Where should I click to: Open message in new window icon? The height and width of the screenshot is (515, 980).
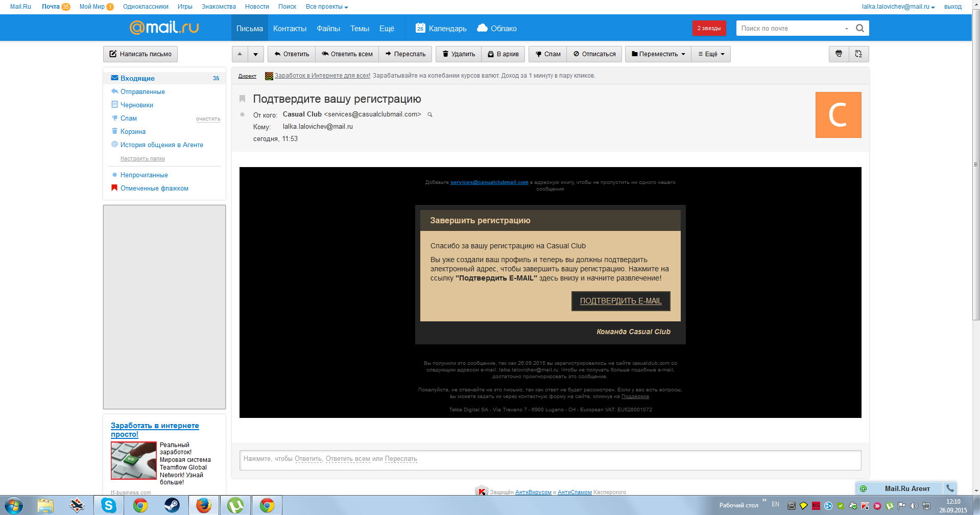[x=858, y=54]
